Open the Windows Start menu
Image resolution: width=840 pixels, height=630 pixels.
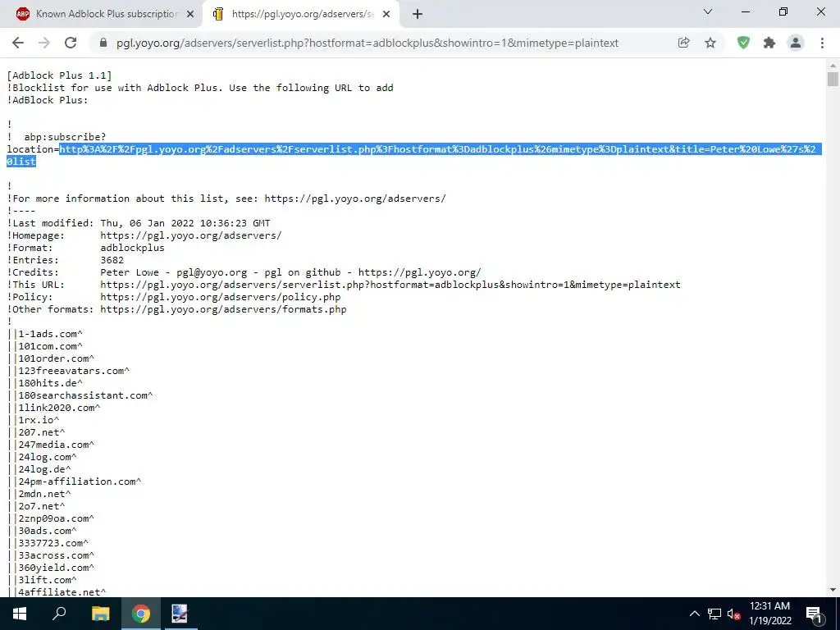click(20, 614)
